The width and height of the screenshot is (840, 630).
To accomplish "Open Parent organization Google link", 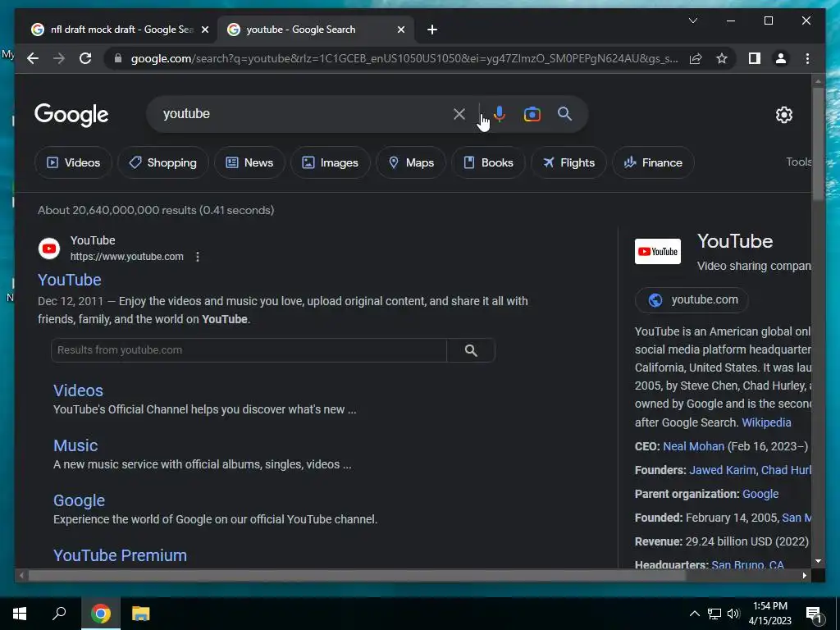I will pyautogui.click(x=760, y=494).
